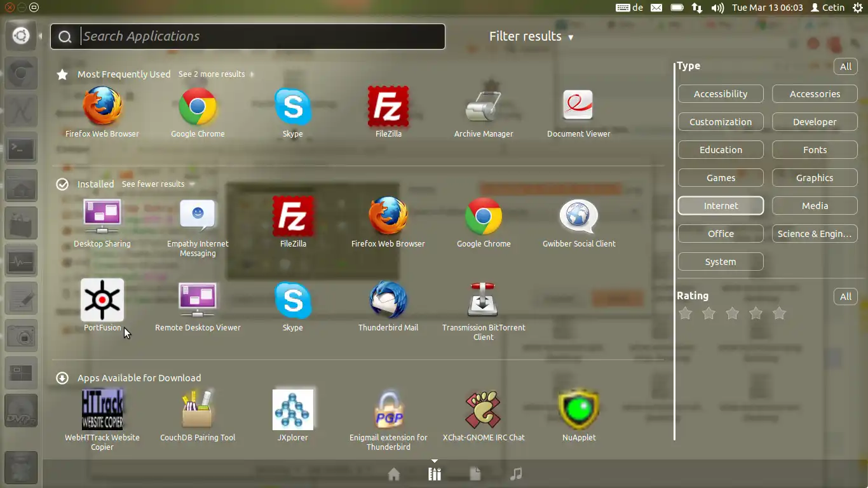Viewport: 868px width, 488px height.
Task: Select NuApplet available app
Action: (x=579, y=416)
